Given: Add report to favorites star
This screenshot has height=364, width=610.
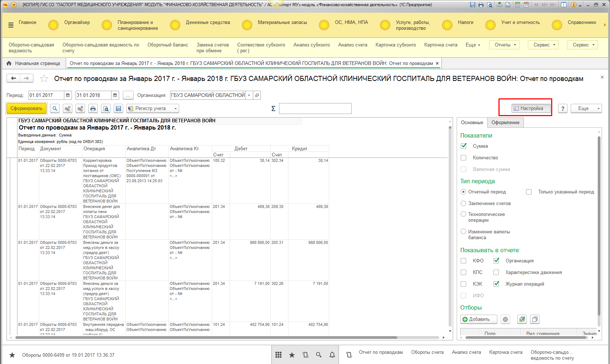Looking at the screenshot, I should point(44,78).
